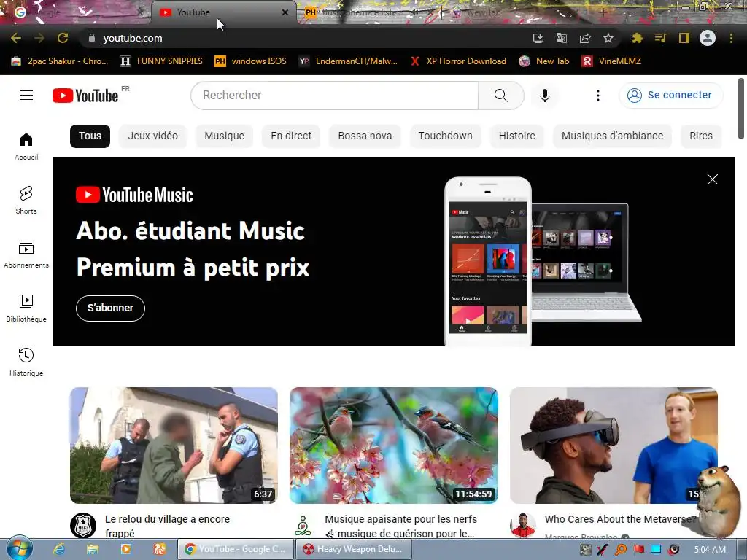Start voice search with the microphone icon
The image size is (747, 560).
pos(544,96)
